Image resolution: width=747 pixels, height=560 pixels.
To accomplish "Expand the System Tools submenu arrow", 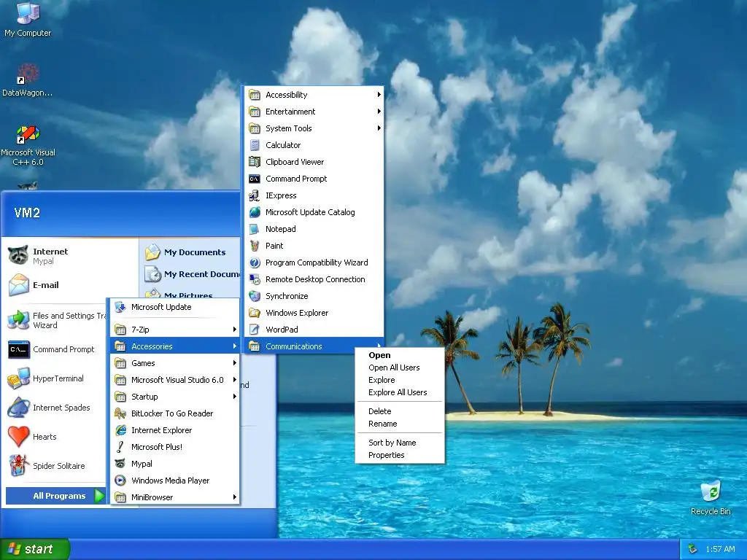I will click(x=379, y=128).
